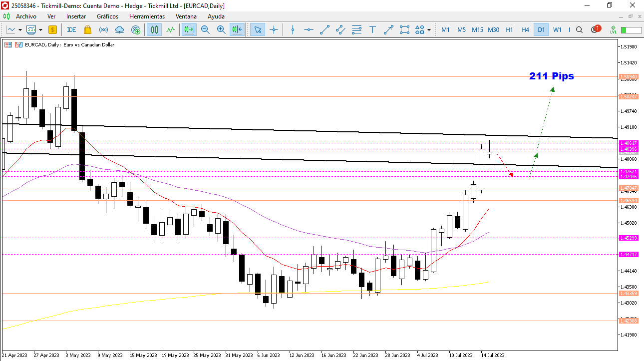Image resolution: width=644 pixels, height=361 pixels.
Task: Open the Market shopping bag icon
Action: click(x=88, y=29)
